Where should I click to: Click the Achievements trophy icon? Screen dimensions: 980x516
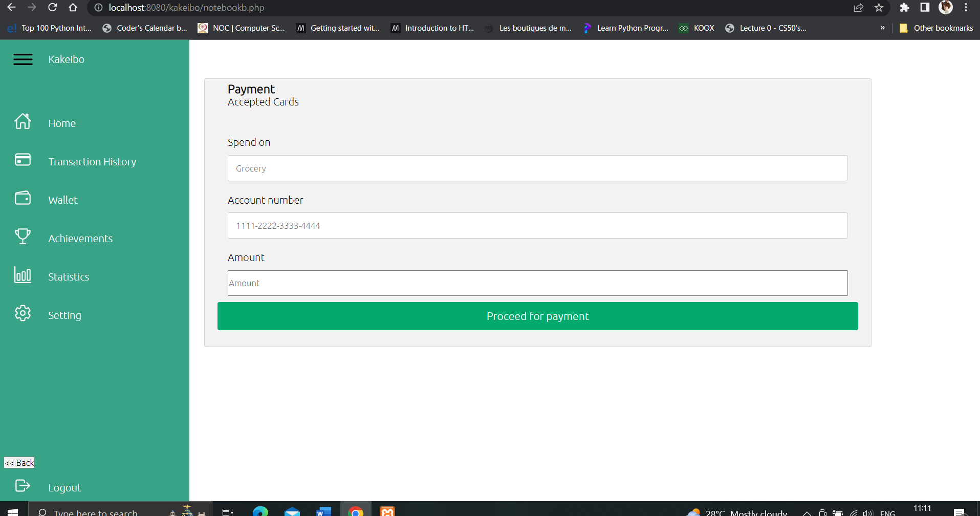tap(23, 236)
